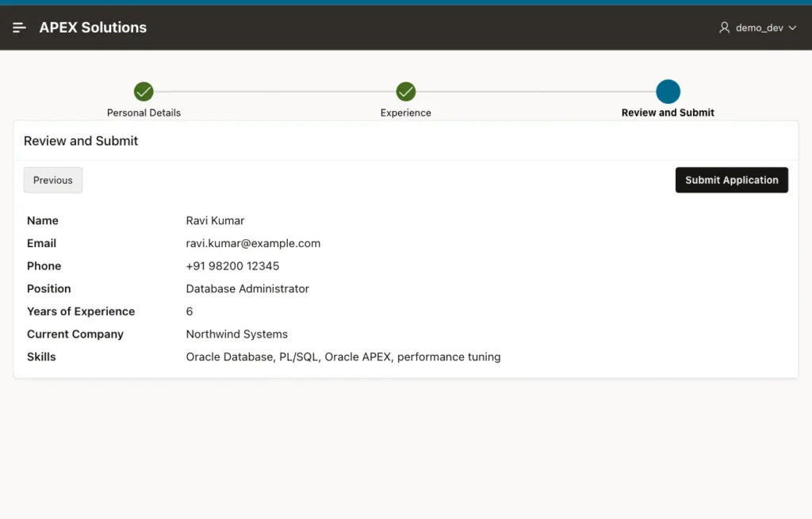Click the Position field label

tap(48, 288)
